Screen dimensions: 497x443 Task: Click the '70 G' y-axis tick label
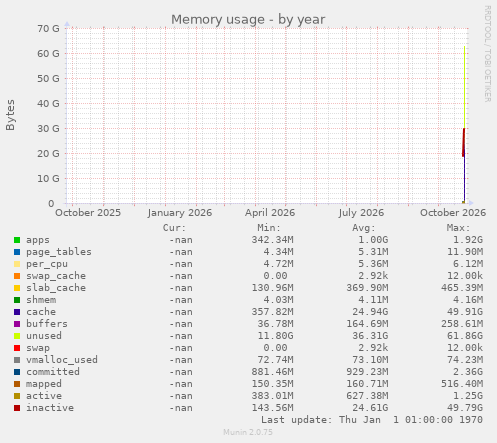(48, 29)
